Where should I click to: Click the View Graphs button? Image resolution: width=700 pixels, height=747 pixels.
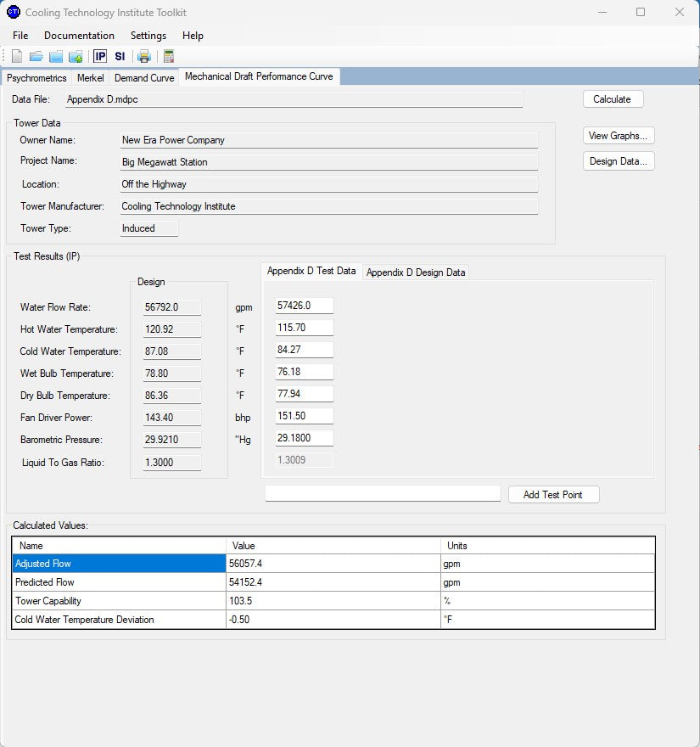click(x=619, y=136)
